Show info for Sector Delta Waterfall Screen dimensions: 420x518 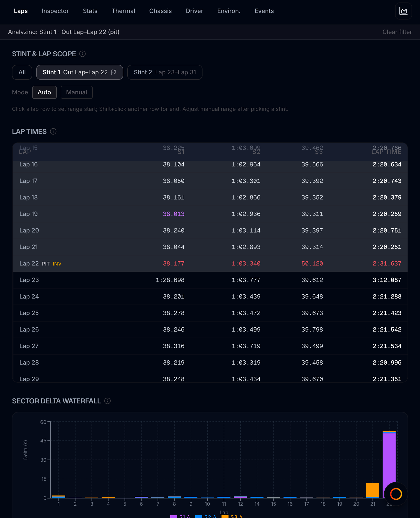coord(107,401)
